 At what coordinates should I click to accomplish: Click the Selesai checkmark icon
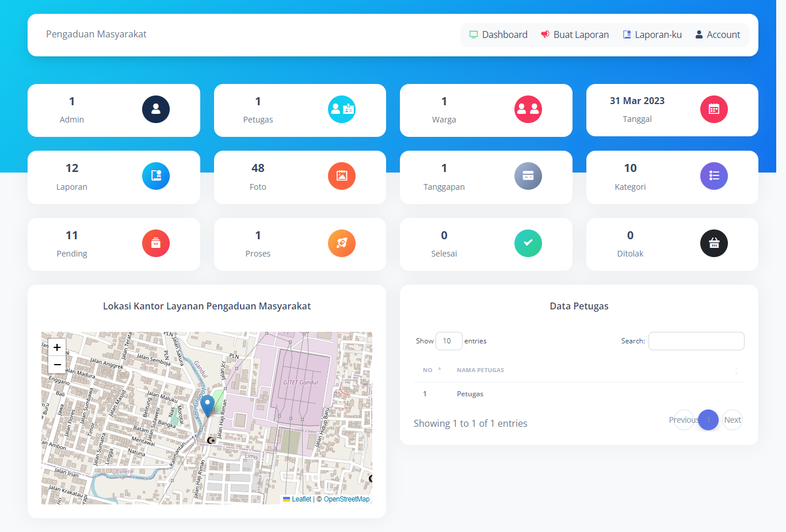(528, 243)
